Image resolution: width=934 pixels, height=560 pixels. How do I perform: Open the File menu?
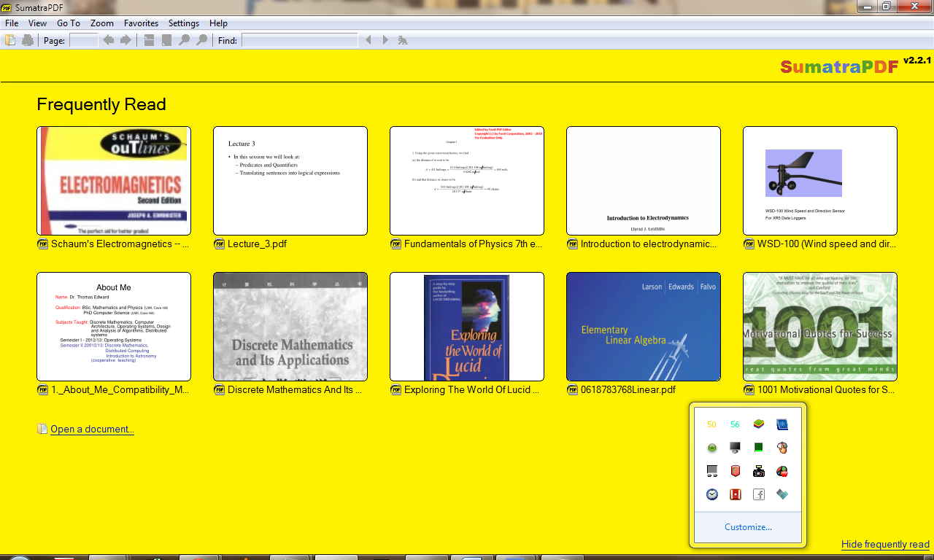(12, 23)
